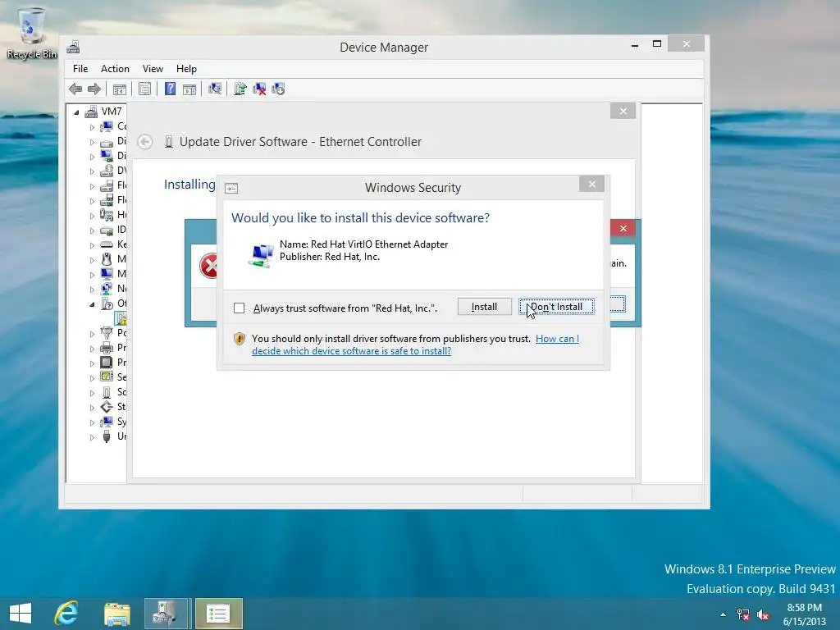Viewport: 840px width, 630px height.
Task: Click the Forward arrow in Device Manager toolbar
Action: (94, 89)
